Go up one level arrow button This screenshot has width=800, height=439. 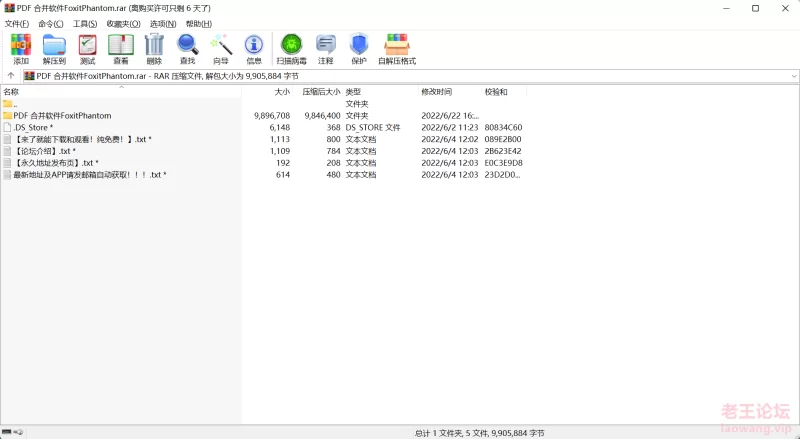11,76
